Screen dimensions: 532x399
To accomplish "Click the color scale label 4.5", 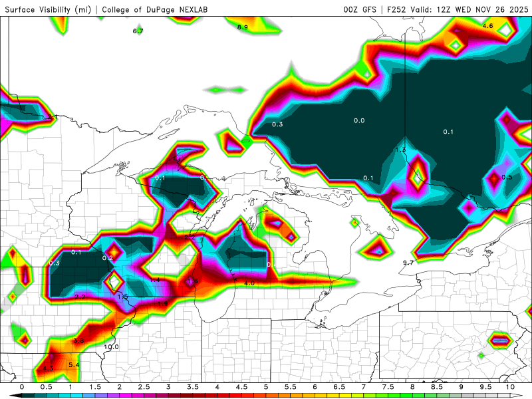I will 241,387.
